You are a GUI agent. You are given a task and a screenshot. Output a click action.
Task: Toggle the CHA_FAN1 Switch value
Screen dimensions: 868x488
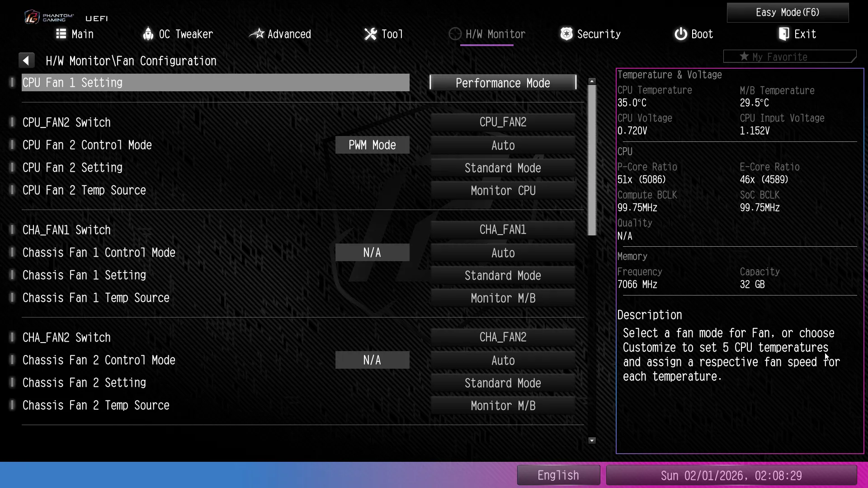503,230
